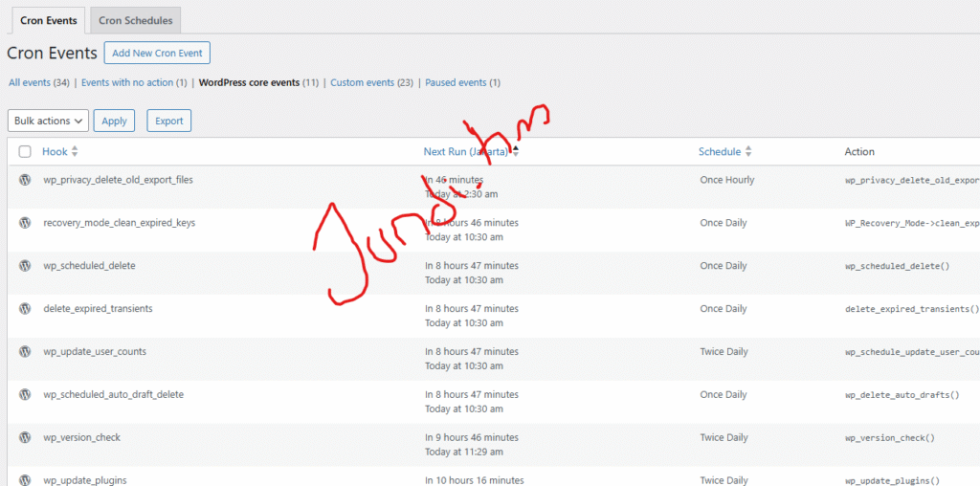Click the wp_scheduled_delete() action text
This screenshot has height=486, width=980.
(x=898, y=266)
